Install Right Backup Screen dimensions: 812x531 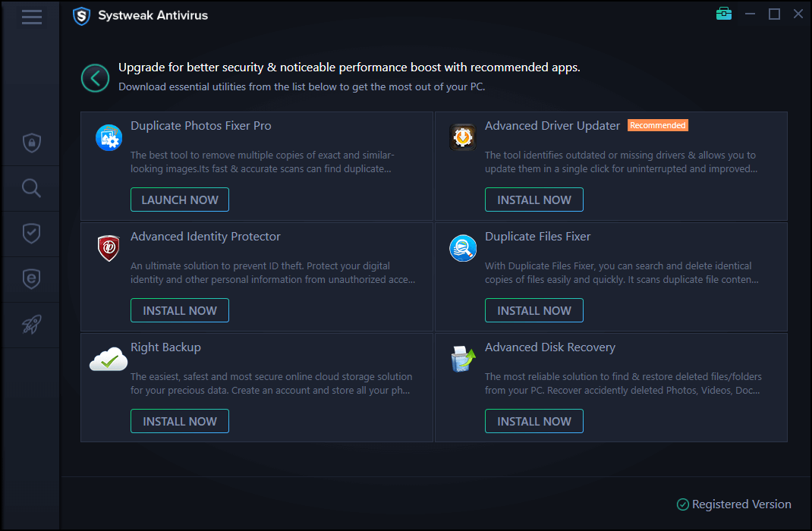pyautogui.click(x=180, y=422)
